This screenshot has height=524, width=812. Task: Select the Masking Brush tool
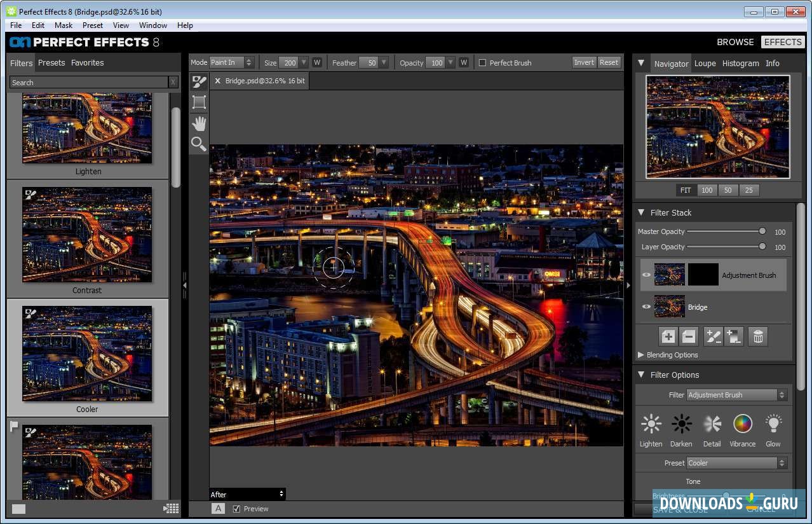(x=199, y=81)
